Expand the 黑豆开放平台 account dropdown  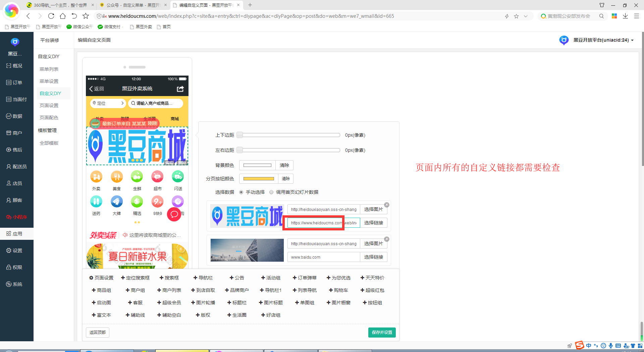coord(632,40)
